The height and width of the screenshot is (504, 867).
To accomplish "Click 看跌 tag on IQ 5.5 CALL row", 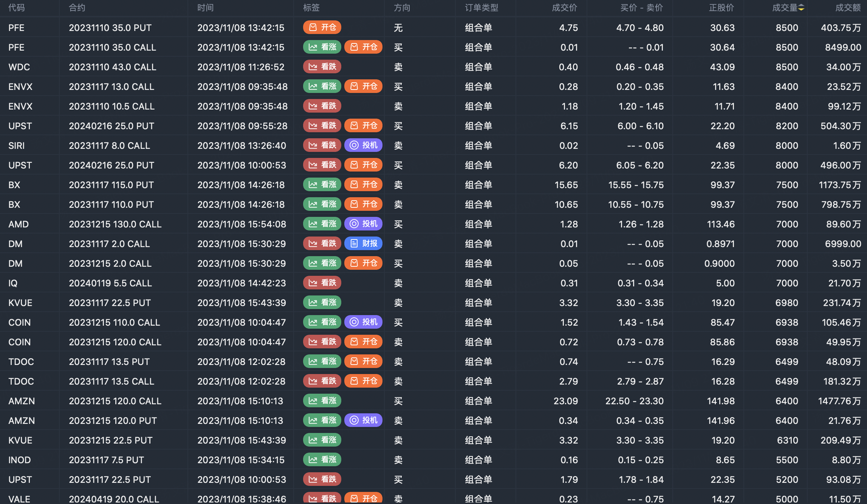I will pyautogui.click(x=322, y=283).
